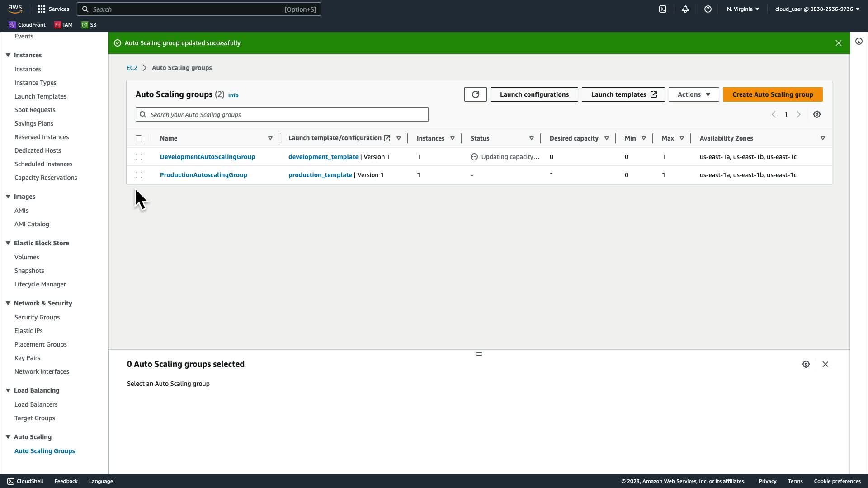Collapse the Elastic Block Store sidebar section
Viewport: 868px width, 488px height.
click(x=8, y=243)
